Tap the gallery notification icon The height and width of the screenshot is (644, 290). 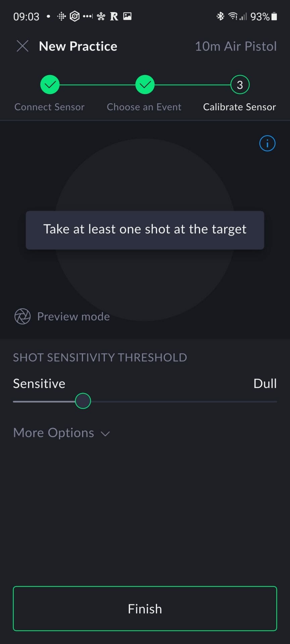(x=128, y=16)
